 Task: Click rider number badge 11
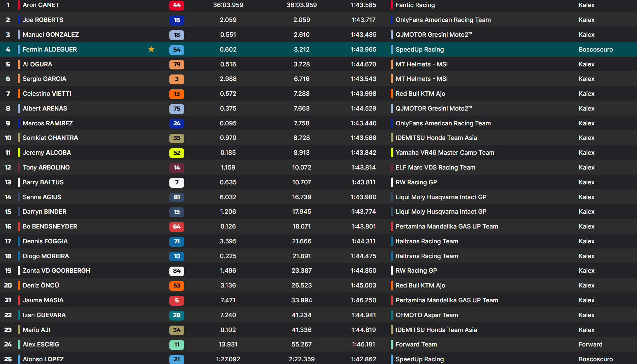(177, 344)
